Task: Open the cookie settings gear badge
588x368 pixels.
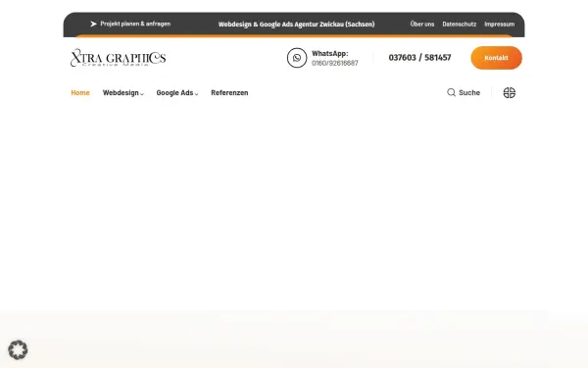Action: click(x=18, y=349)
